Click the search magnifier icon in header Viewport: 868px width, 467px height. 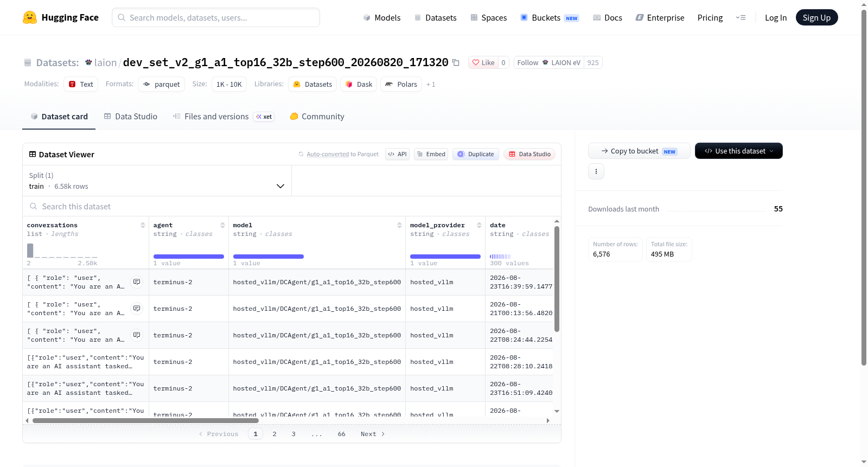pyautogui.click(x=122, y=17)
